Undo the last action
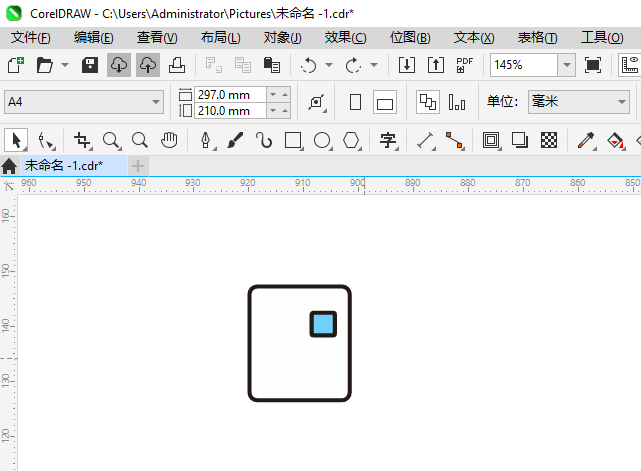 click(x=309, y=65)
